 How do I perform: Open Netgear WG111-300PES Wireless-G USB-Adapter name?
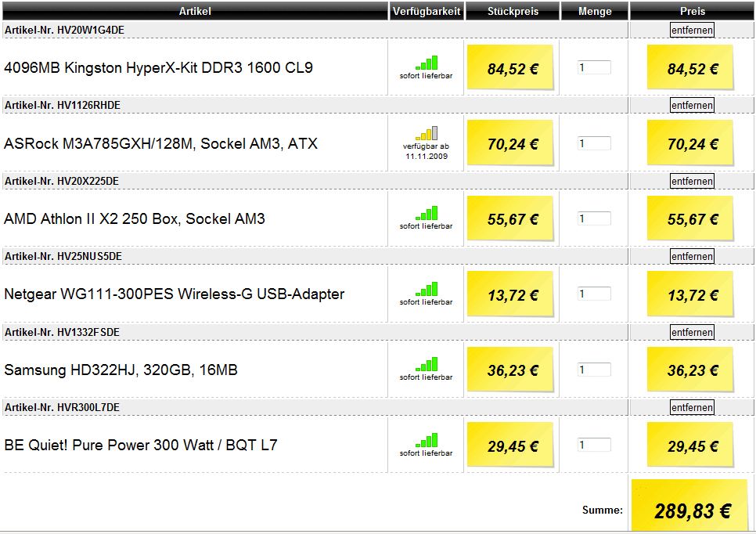point(175,294)
